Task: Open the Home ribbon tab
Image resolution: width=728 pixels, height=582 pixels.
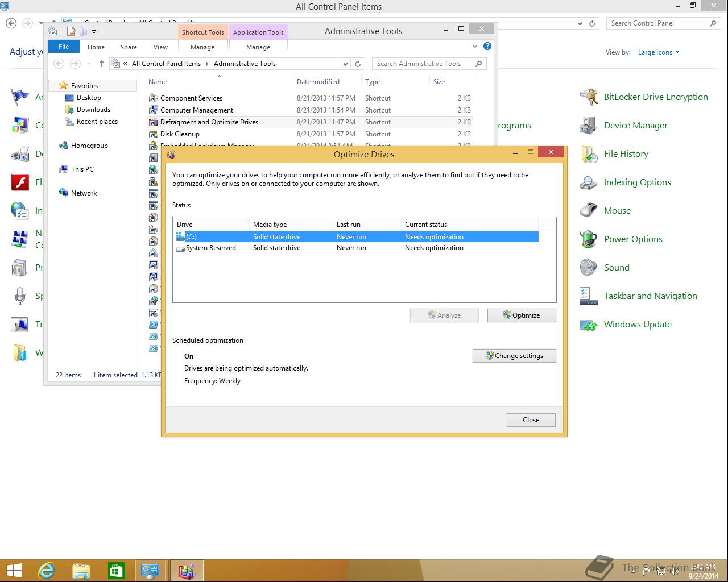Action: click(96, 47)
